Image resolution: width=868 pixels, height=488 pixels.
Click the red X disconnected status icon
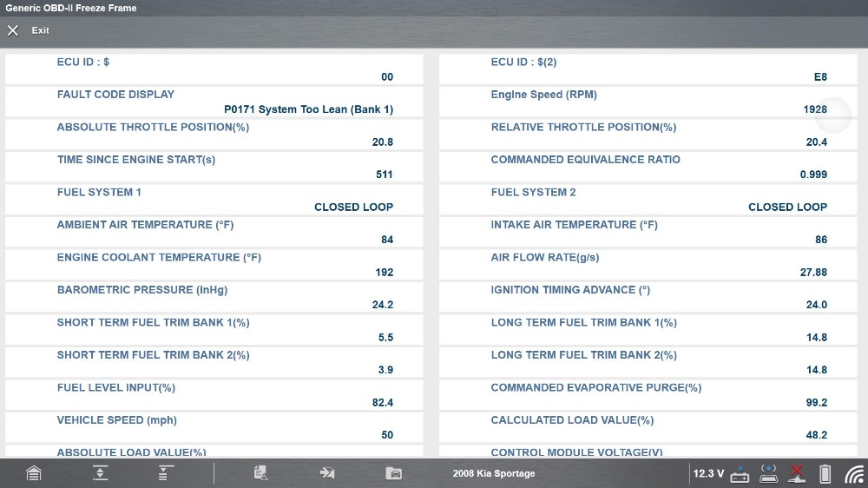(797, 473)
